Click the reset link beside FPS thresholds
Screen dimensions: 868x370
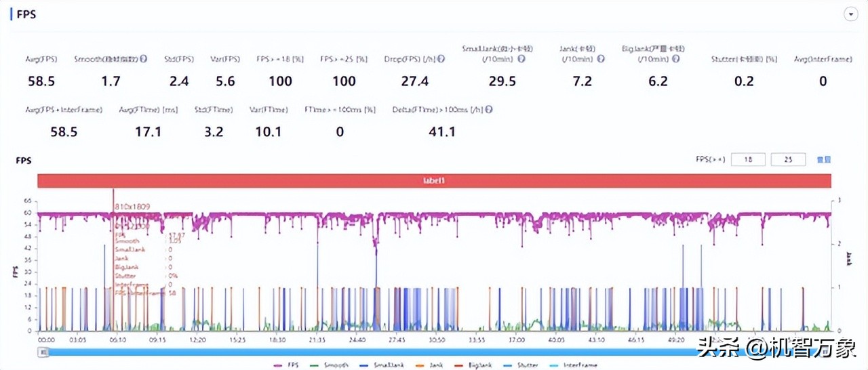pos(823,160)
